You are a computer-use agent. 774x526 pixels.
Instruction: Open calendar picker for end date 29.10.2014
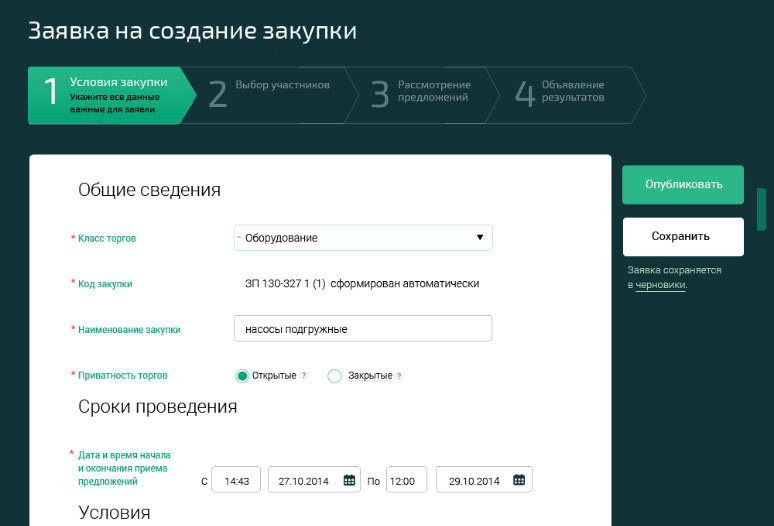518,480
